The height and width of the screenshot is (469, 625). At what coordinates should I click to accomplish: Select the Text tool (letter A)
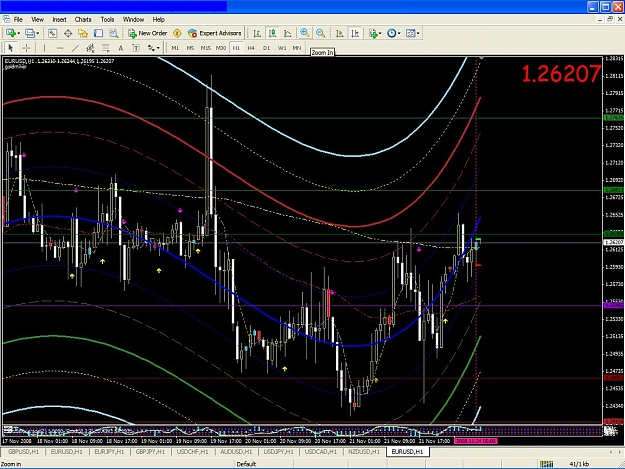tap(121, 48)
